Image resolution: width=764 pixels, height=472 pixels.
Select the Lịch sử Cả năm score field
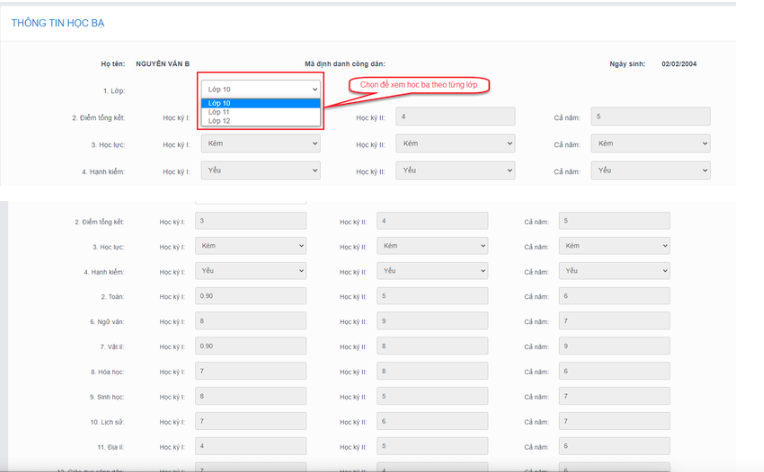point(614,421)
